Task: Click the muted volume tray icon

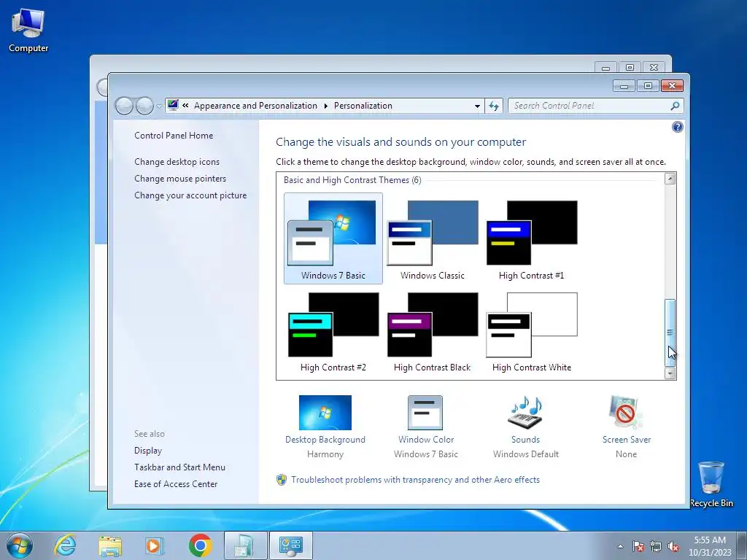Action: (x=673, y=546)
